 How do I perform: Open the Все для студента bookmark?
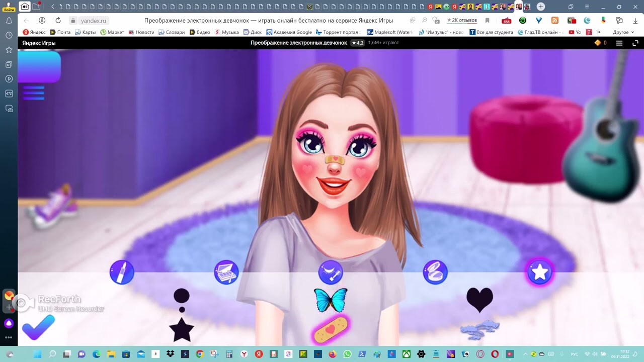click(x=492, y=32)
